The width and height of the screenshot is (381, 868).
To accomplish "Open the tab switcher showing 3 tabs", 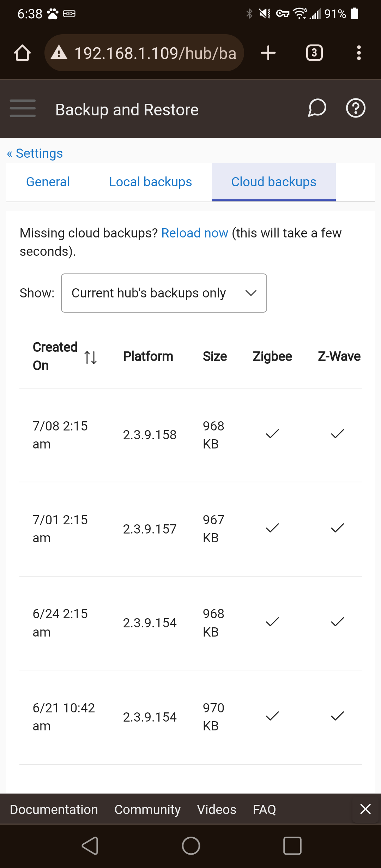I will click(314, 53).
